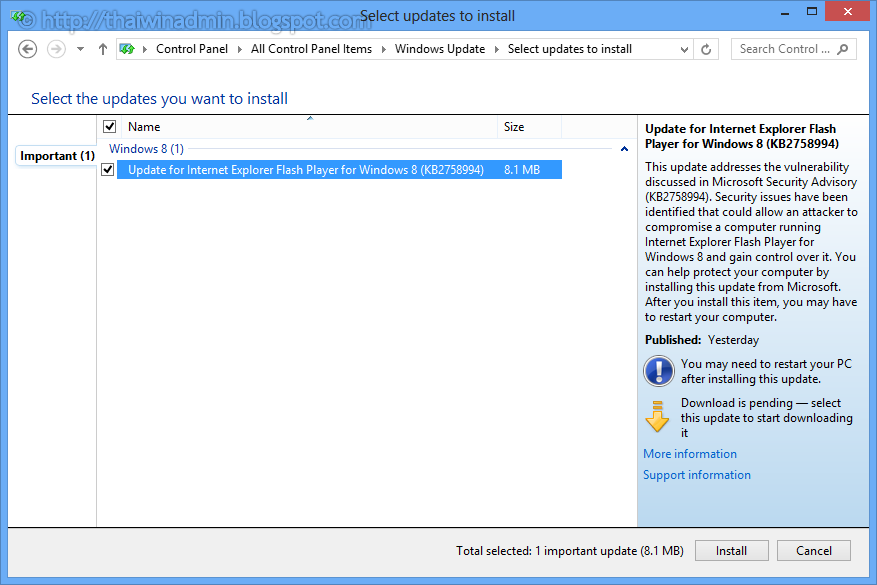Select All Control Panel Items breadcrumb
The image size is (877, 585).
(x=311, y=49)
